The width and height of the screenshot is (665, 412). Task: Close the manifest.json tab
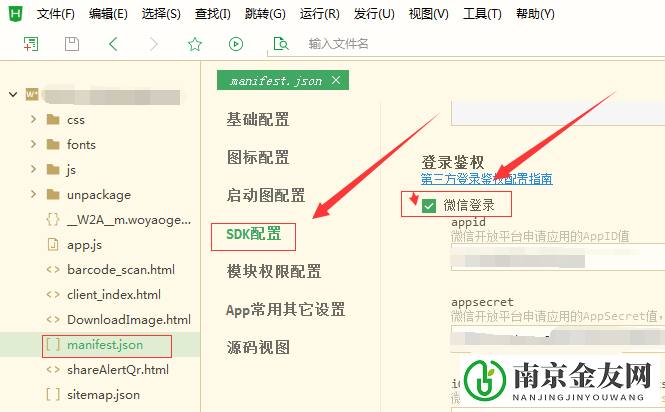336,80
